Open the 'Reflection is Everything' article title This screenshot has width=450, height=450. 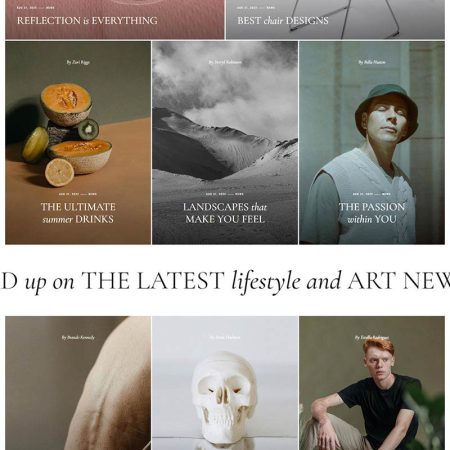coord(87,21)
